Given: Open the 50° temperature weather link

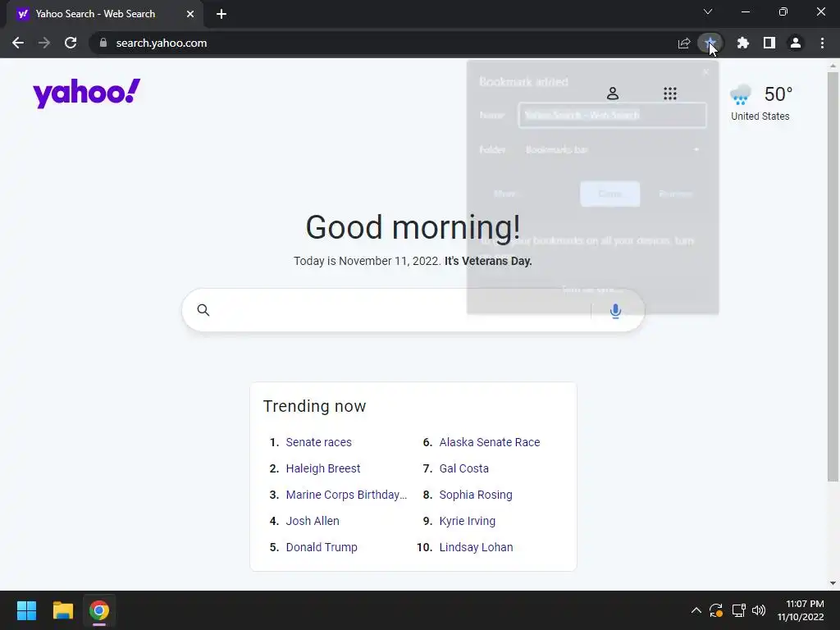Looking at the screenshot, I should [778, 94].
